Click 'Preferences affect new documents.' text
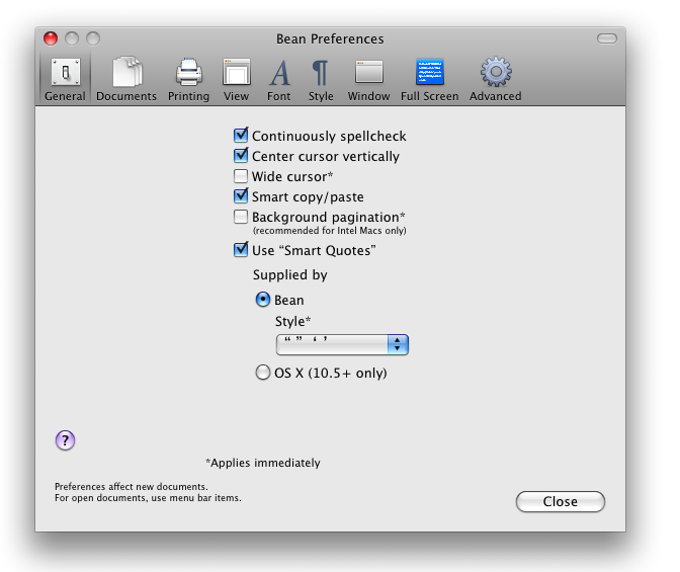The height and width of the screenshot is (572, 680). point(131,487)
